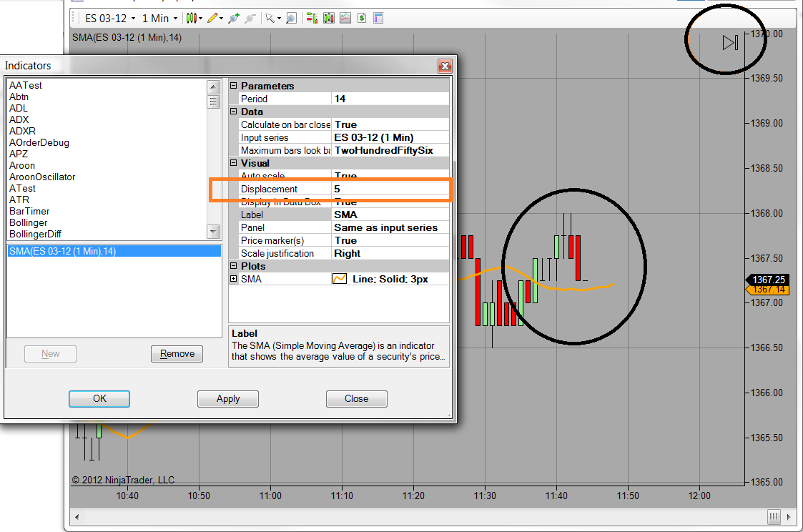803x532 pixels.
Task: Select applied SMA(ES 03-12 (1 Min),14) entry
Action: pyautogui.click(x=114, y=251)
